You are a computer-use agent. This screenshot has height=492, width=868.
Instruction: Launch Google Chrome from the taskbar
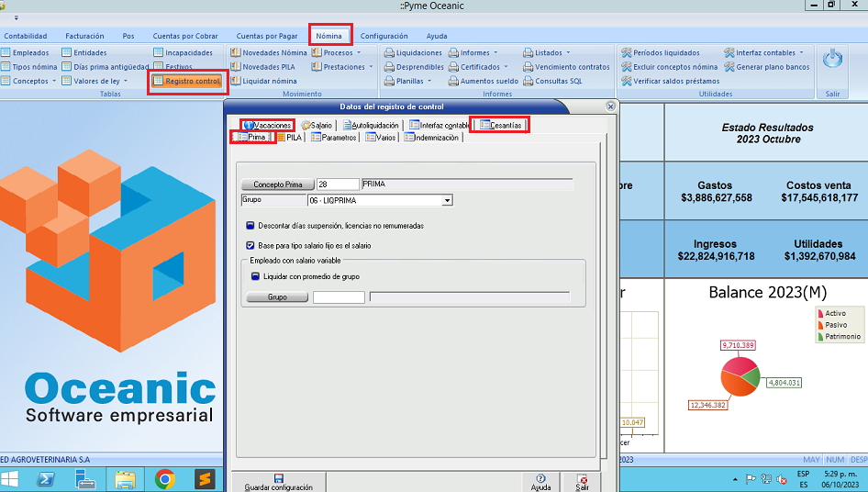pos(165,478)
